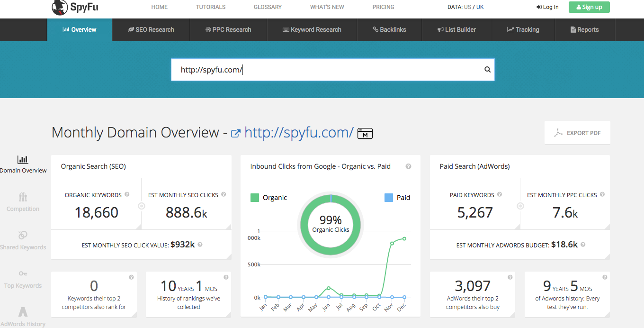Open Shared Keywords in the sidebar
Image resolution: width=644 pixels, height=328 pixels.
[x=23, y=241]
